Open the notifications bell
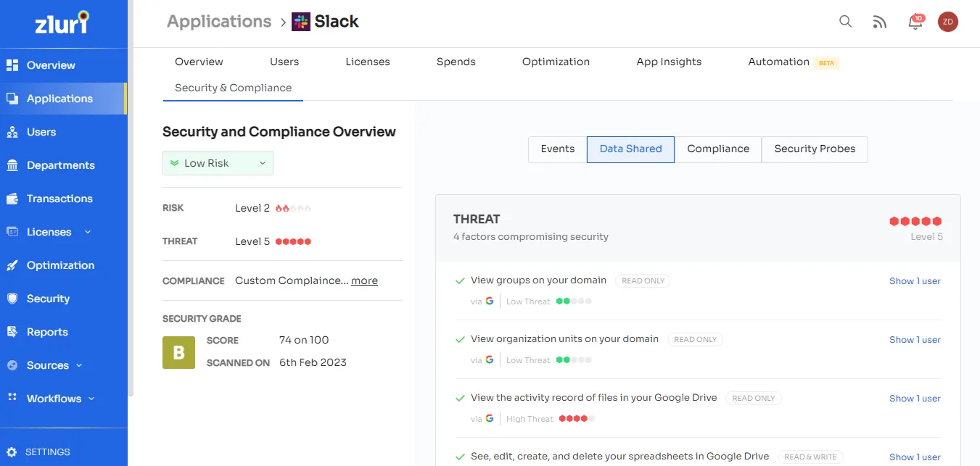This screenshot has height=466, width=980. pos(915,22)
